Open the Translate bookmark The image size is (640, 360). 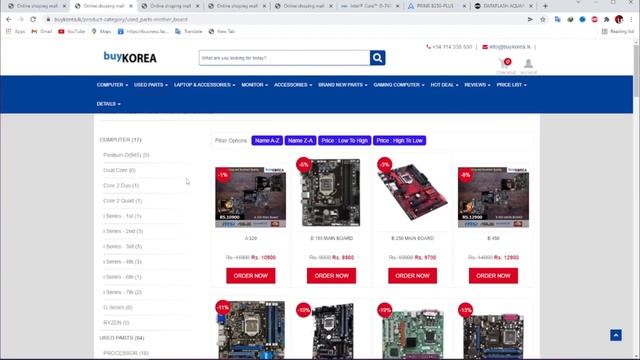pos(189,31)
